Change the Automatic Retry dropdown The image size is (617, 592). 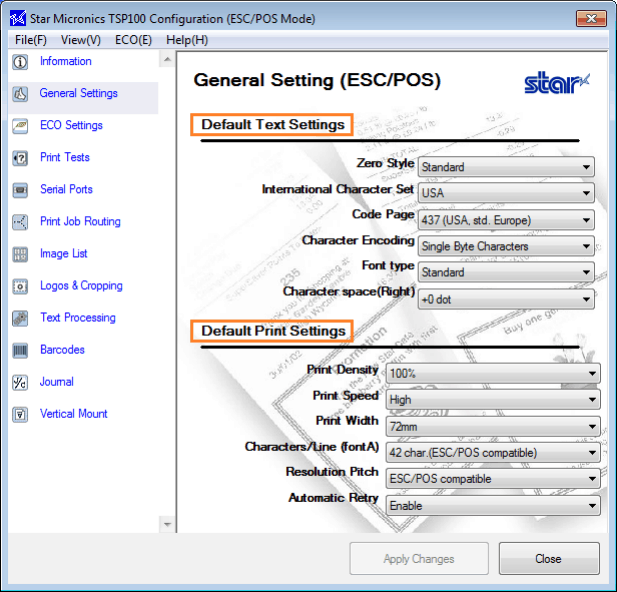click(493, 506)
